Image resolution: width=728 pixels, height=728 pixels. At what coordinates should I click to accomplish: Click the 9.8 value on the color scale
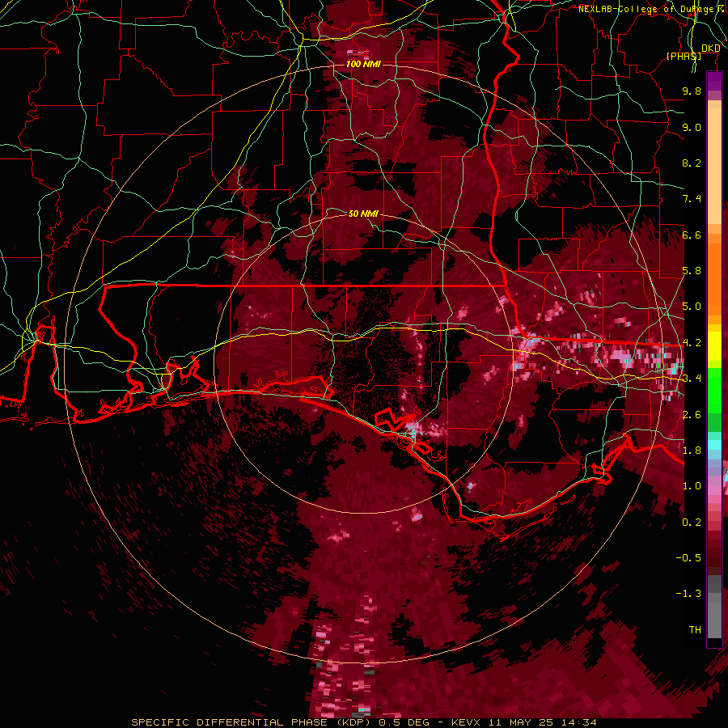[x=692, y=91]
